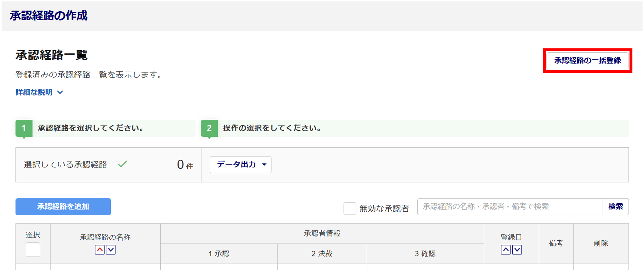Click the green step 1 badge
Screen dimensions: 644x270
tap(24, 128)
